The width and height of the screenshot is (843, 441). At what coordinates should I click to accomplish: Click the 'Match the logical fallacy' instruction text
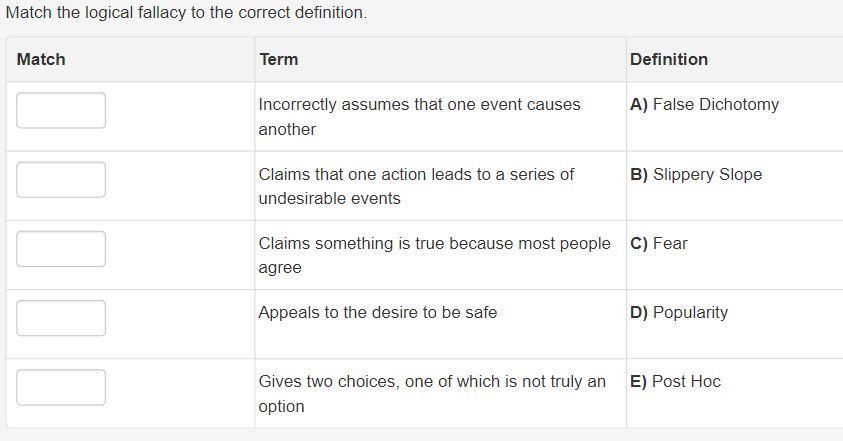pyautogui.click(x=186, y=14)
